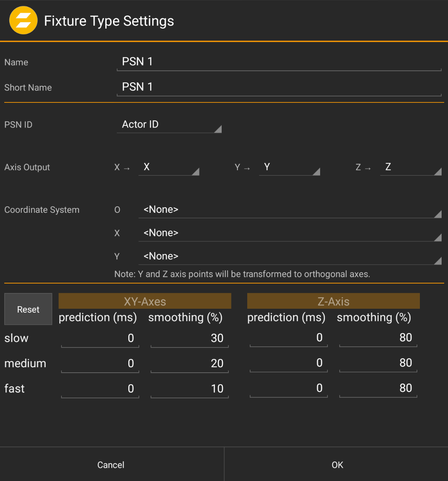Open the Coordinate System Y dropdown
This screenshot has height=481, width=448.
click(x=290, y=256)
